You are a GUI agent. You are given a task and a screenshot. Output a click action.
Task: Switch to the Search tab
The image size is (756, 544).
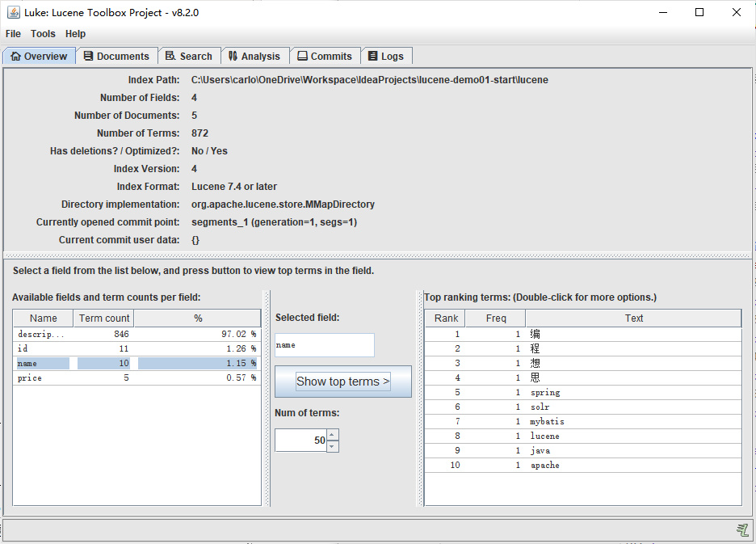point(189,56)
